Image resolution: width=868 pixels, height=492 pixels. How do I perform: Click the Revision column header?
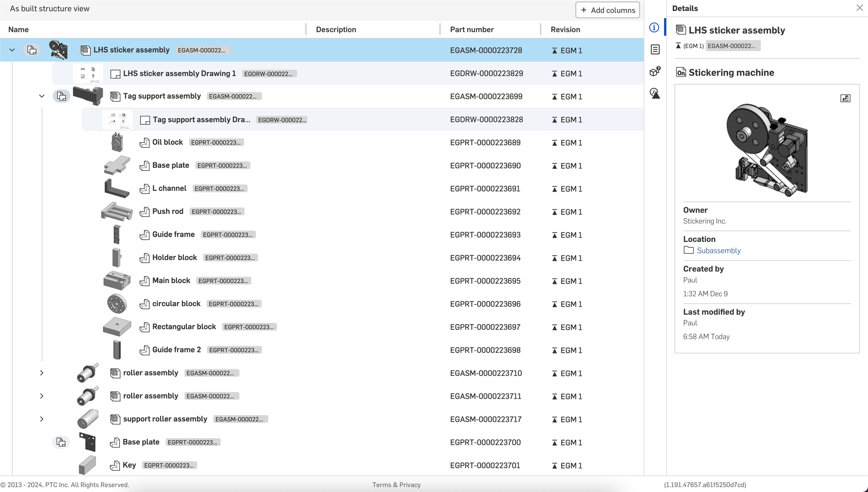pos(565,30)
